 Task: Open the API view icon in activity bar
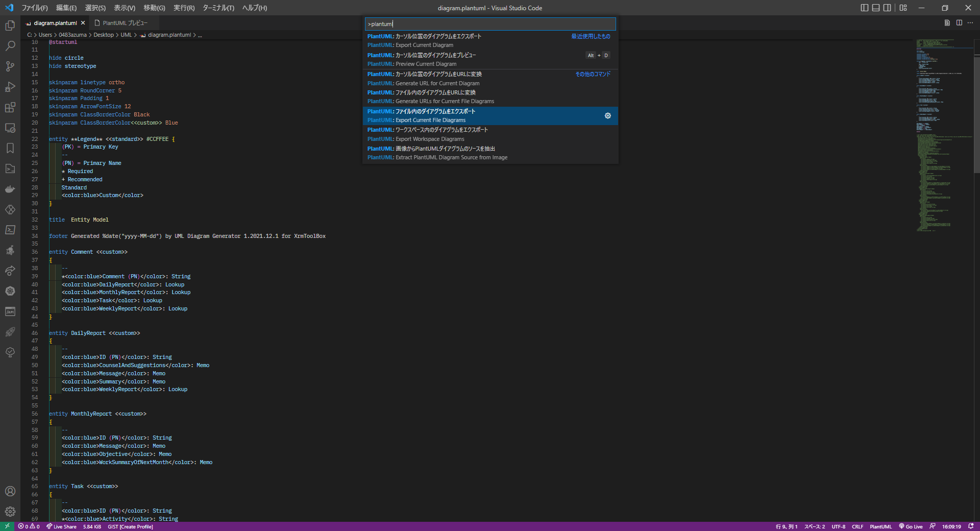(x=10, y=311)
